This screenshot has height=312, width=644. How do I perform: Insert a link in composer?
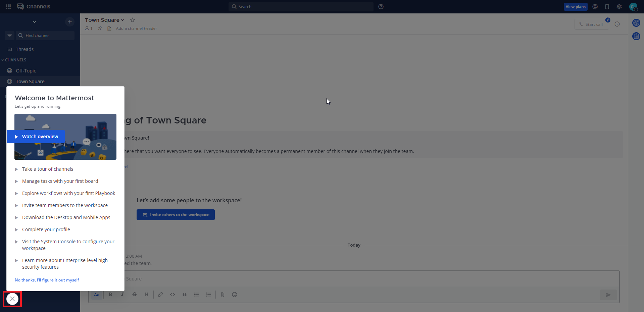tap(160, 295)
